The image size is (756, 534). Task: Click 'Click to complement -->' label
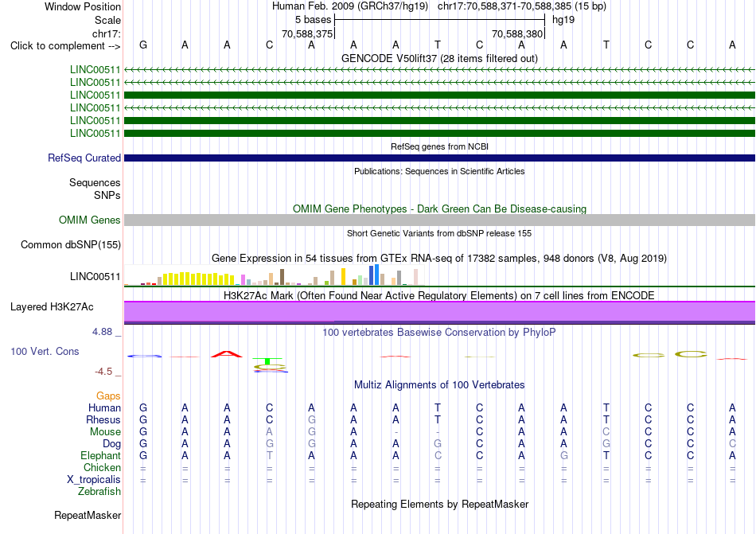click(x=65, y=46)
